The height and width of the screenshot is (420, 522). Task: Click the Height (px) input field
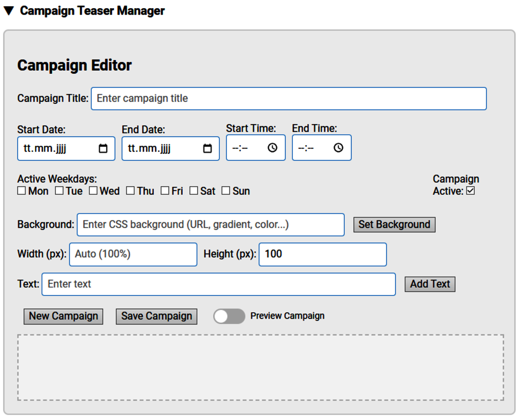[322, 254]
